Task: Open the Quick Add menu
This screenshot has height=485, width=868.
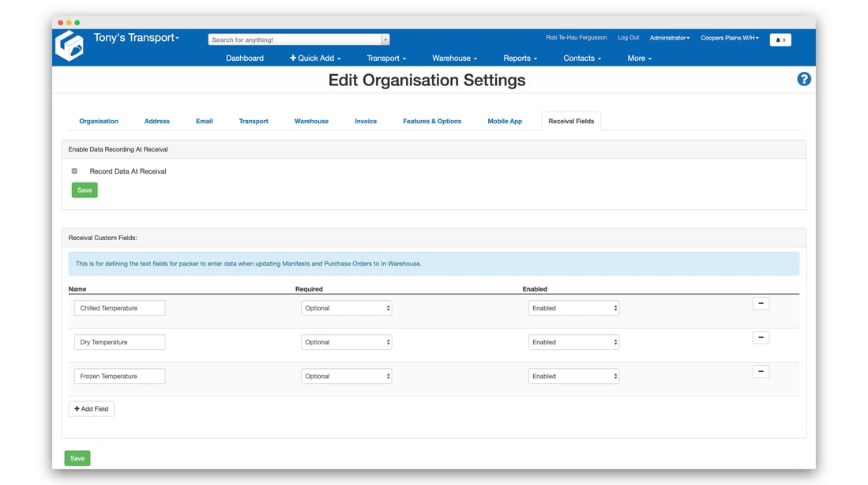Action: pyautogui.click(x=315, y=58)
